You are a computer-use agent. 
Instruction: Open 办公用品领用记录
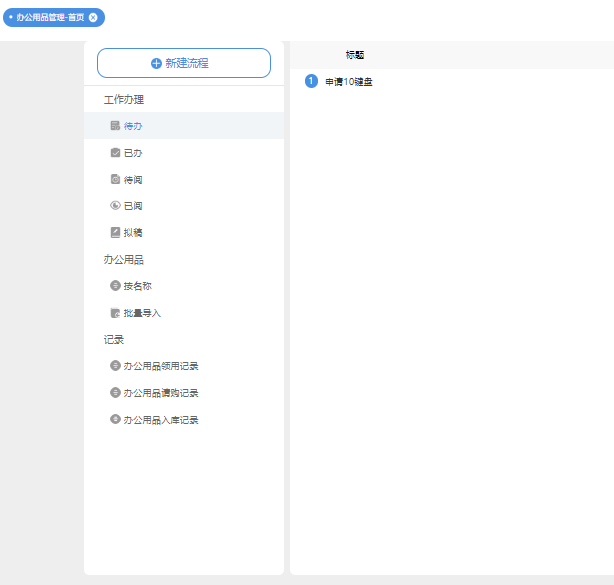[x=184, y=366]
